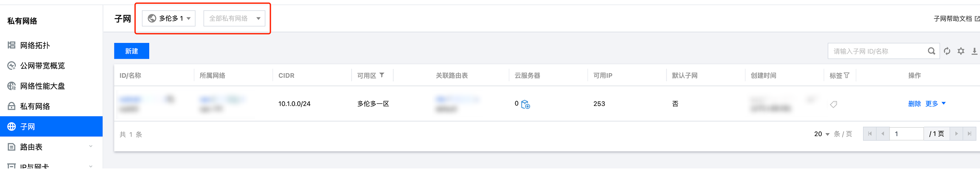Click the add cloud server icon
The height and width of the screenshot is (171, 980).
coord(526,104)
